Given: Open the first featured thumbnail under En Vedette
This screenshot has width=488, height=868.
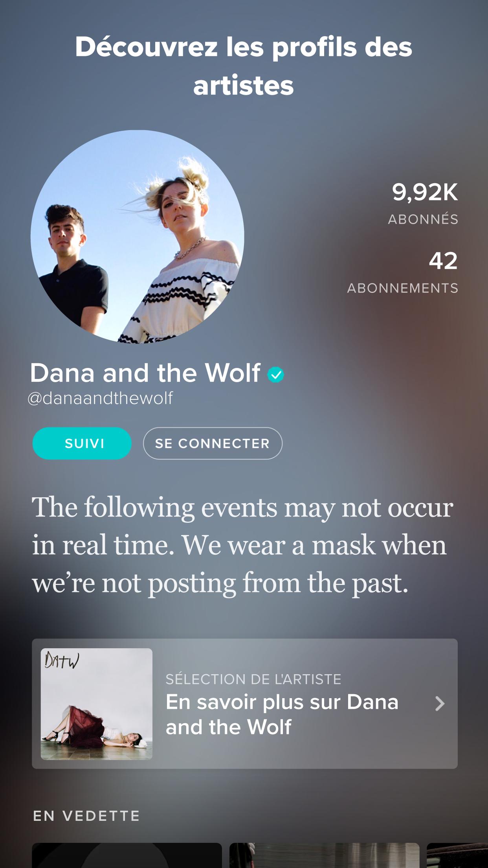Looking at the screenshot, I should click(x=127, y=855).
